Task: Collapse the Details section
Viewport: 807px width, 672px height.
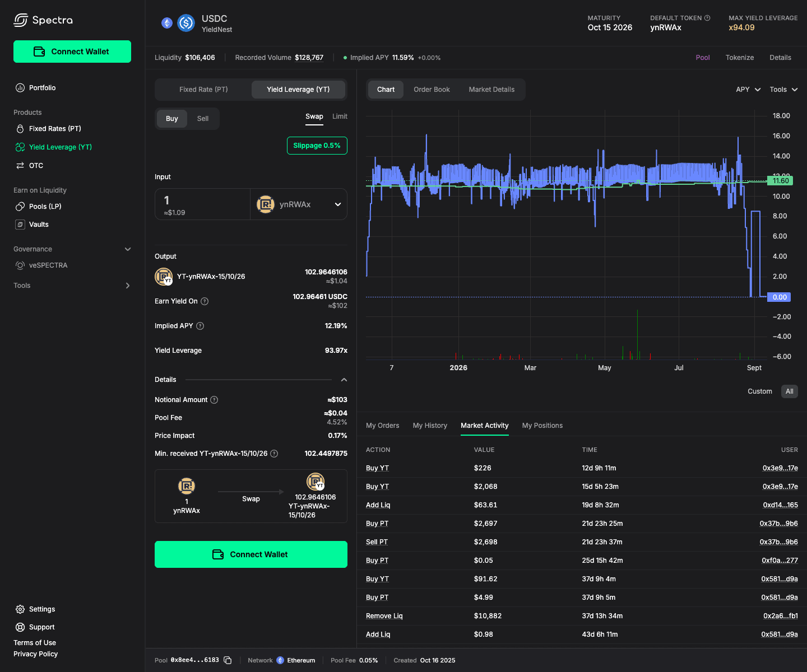Action: point(344,380)
